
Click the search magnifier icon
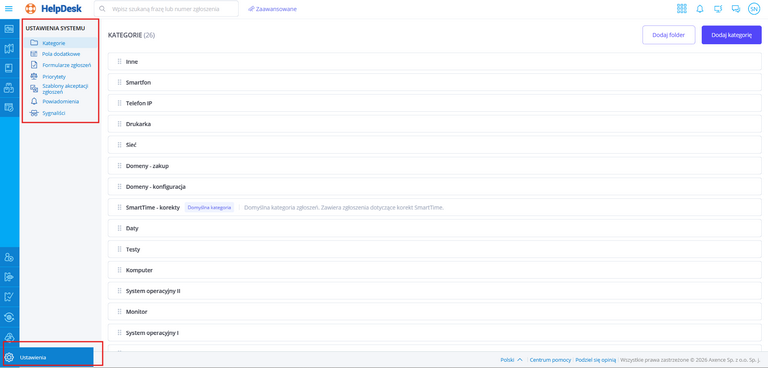pos(102,9)
